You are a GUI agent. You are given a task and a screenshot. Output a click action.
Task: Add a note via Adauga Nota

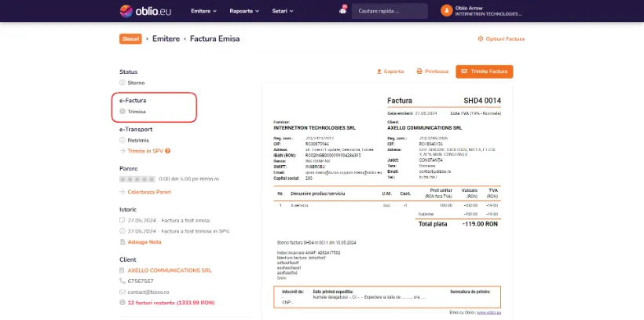pos(145,242)
